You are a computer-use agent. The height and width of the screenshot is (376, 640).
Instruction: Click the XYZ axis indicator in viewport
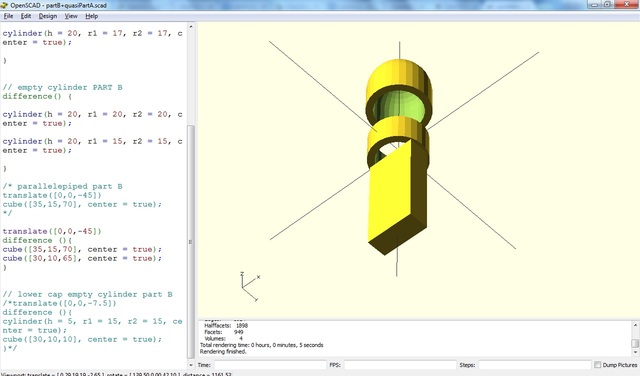click(x=250, y=287)
